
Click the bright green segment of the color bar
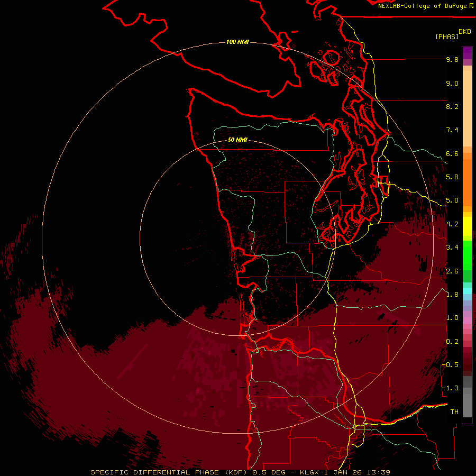[x=467, y=255]
